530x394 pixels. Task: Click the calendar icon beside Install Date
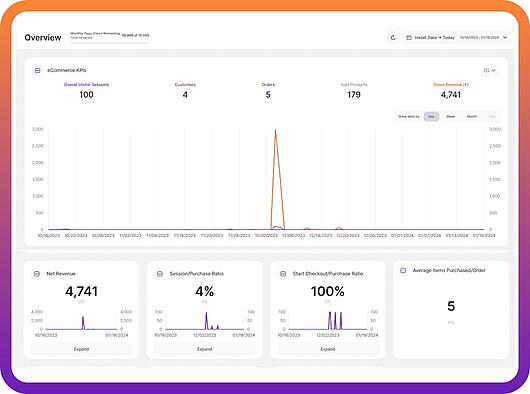tap(409, 38)
